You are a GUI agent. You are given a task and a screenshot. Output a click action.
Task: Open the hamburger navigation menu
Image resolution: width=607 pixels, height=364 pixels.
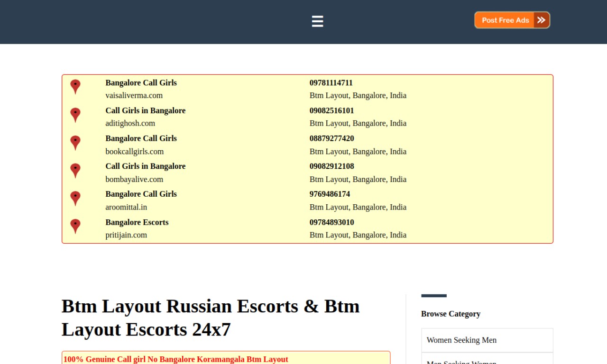317,21
